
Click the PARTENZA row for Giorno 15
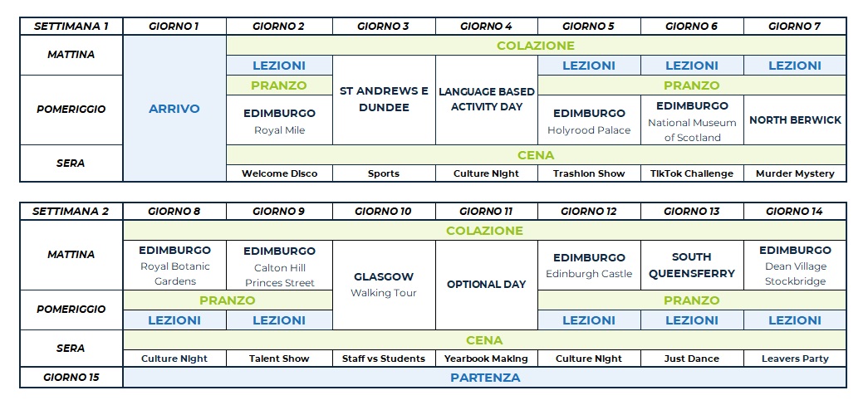[x=485, y=378]
